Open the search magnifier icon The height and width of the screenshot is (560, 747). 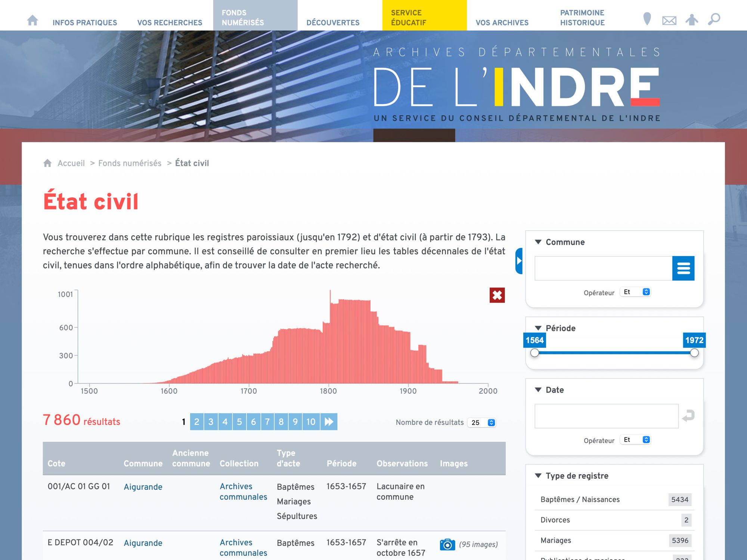(714, 19)
